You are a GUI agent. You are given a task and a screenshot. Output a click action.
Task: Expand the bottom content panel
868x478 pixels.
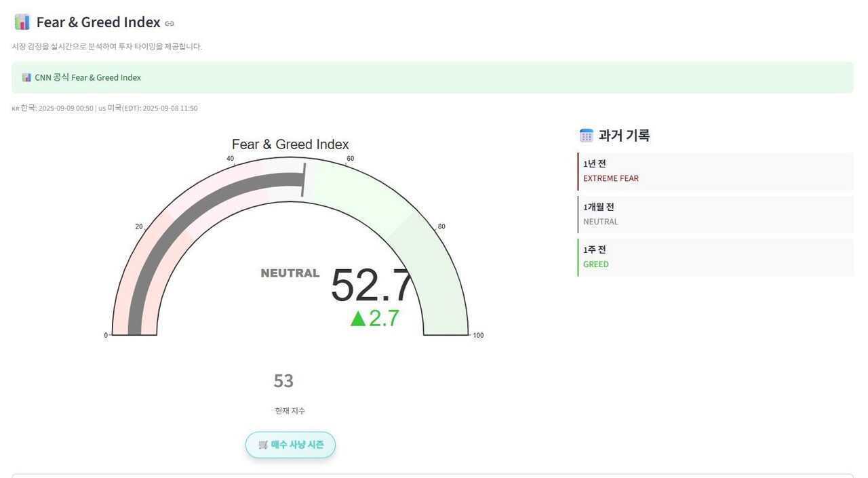pos(434,475)
